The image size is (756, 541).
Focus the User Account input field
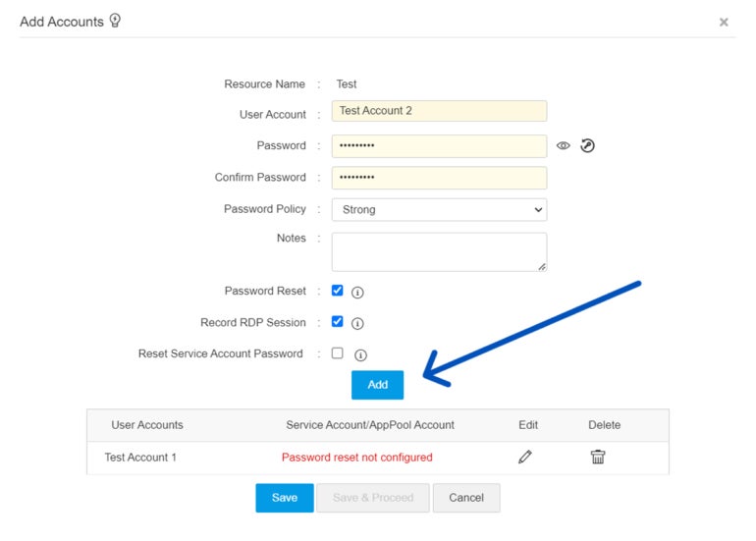[x=439, y=111]
